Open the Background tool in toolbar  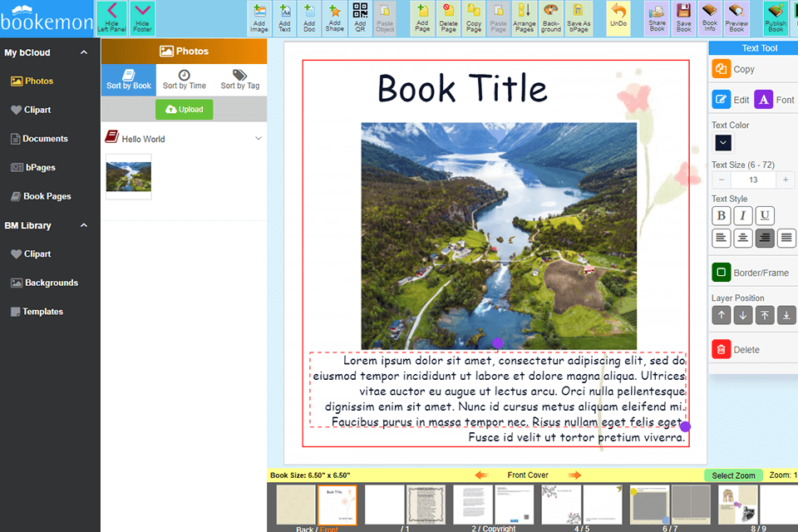[x=551, y=17]
